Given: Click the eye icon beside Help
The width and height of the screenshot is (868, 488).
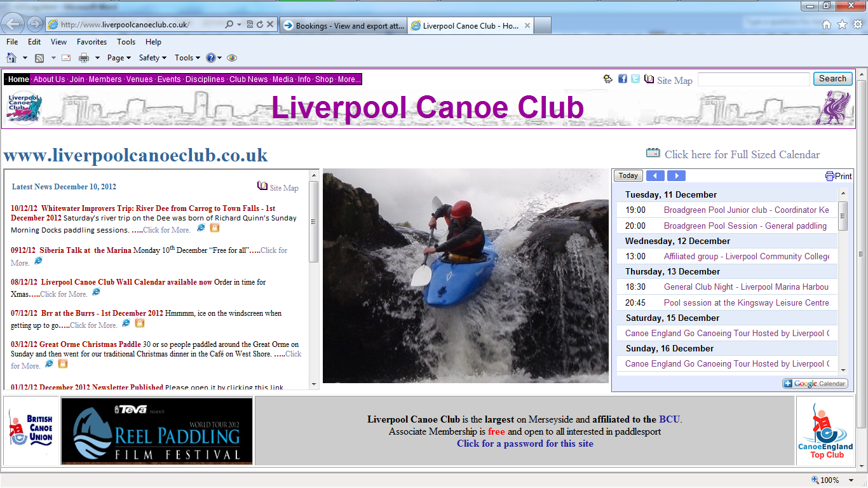Looking at the screenshot, I should tap(232, 58).
